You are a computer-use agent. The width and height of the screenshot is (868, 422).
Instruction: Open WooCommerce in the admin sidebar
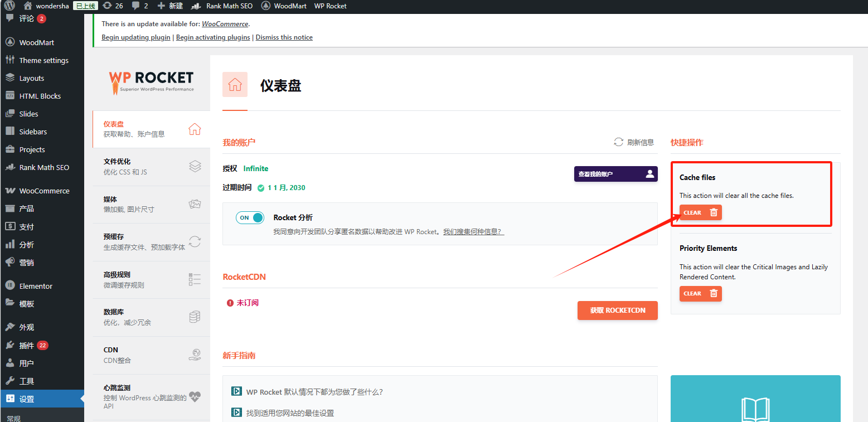pos(44,191)
